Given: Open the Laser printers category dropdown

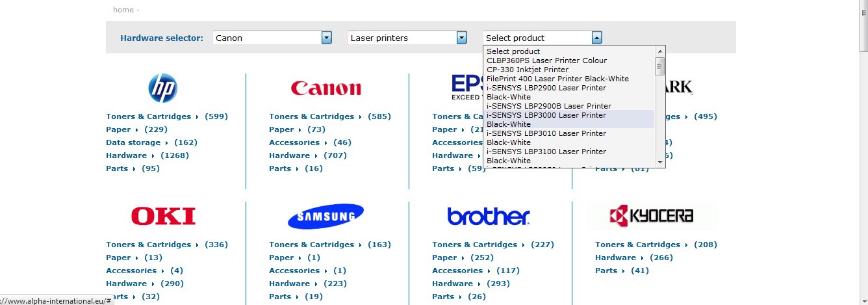Looking at the screenshot, I should pyautogui.click(x=408, y=38).
